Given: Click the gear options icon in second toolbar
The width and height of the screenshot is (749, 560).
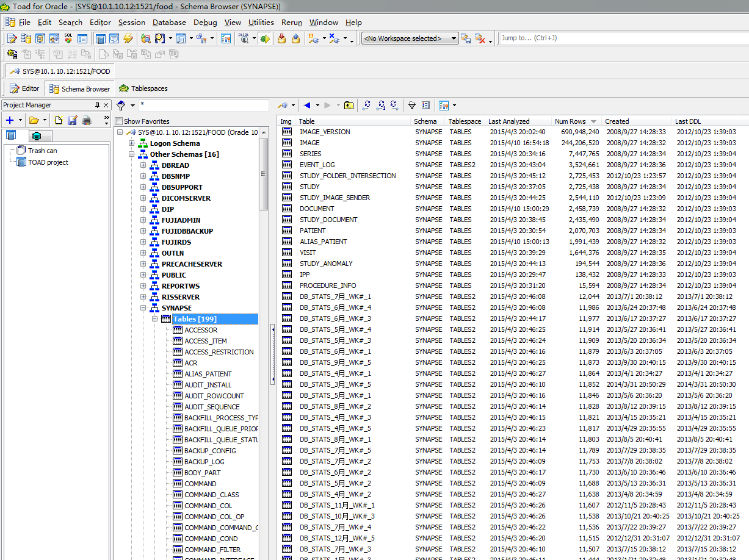Looking at the screenshot, I should [12, 54].
